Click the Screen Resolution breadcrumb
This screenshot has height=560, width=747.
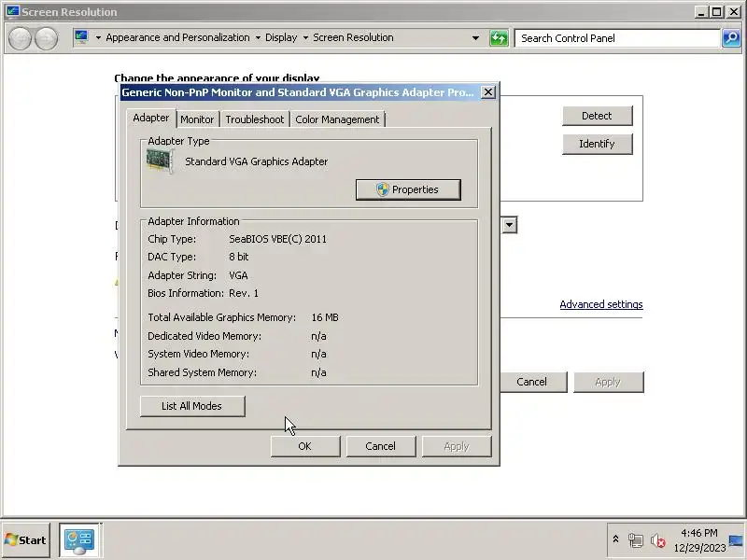[353, 37]
